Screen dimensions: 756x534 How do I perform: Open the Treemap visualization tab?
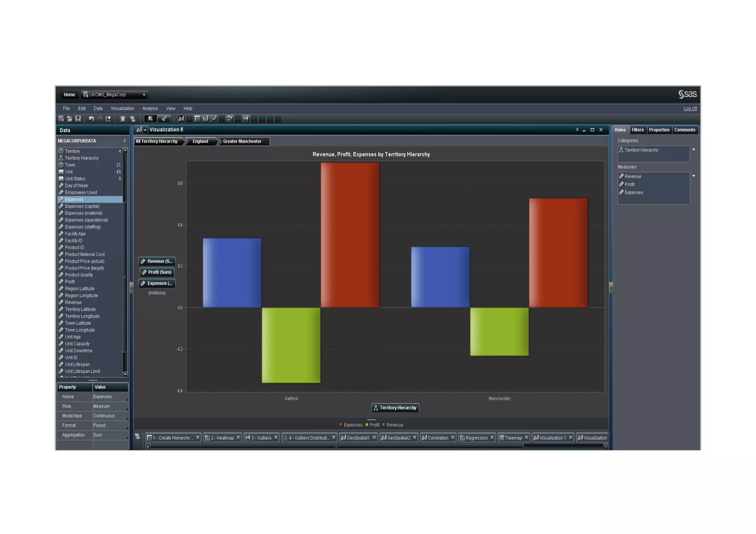click(513, 438)
